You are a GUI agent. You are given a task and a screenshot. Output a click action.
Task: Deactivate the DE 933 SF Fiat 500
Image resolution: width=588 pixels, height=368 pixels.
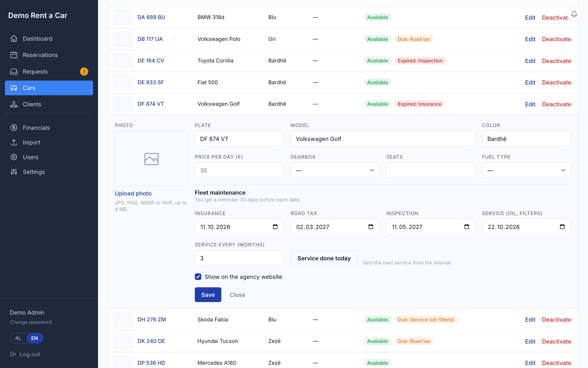(556, 82)
